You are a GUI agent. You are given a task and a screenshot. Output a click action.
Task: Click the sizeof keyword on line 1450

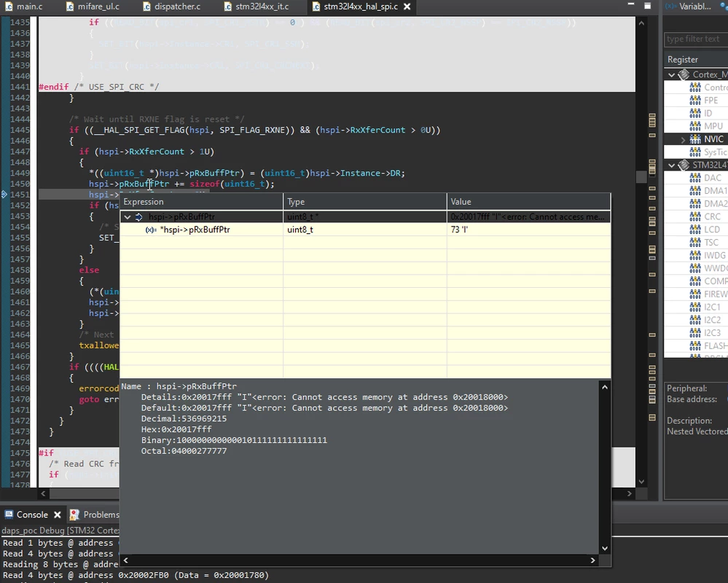(204, 184)
